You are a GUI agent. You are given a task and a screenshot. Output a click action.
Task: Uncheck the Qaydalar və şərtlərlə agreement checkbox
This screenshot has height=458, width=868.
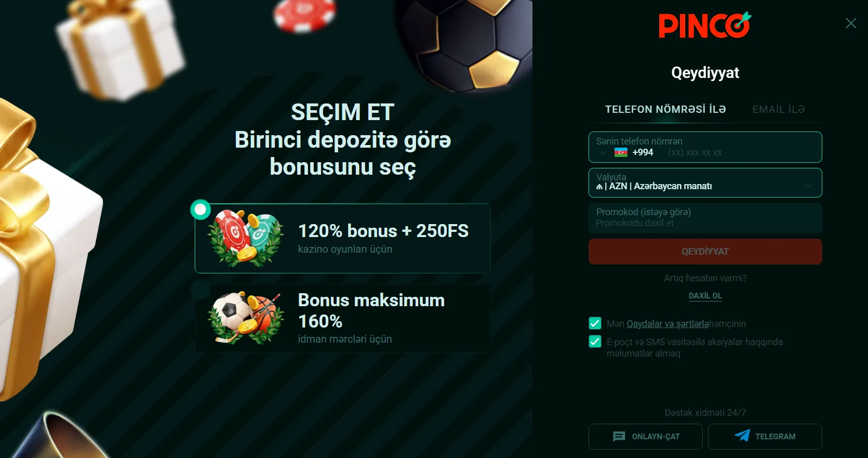click(x=595, y=323)
